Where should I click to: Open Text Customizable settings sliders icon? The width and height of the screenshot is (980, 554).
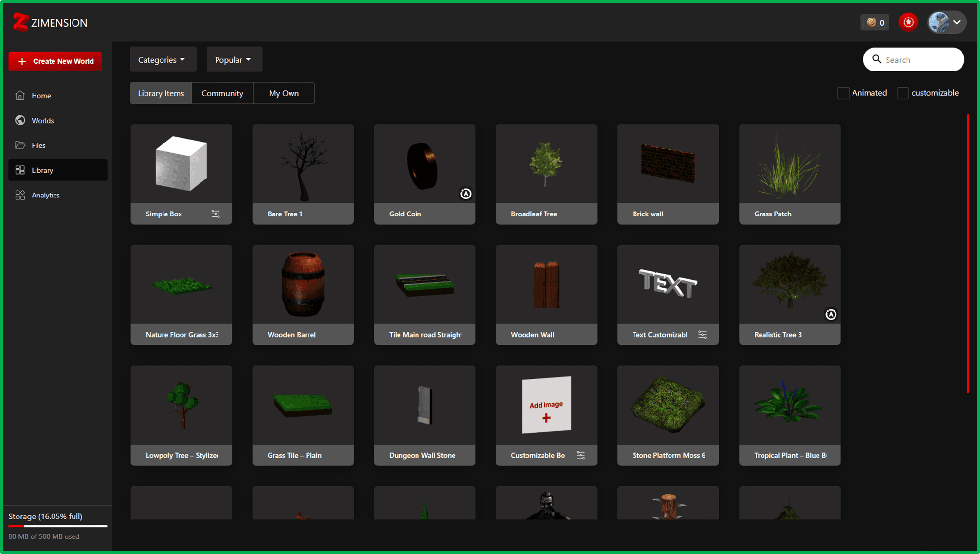click(702, 335)
